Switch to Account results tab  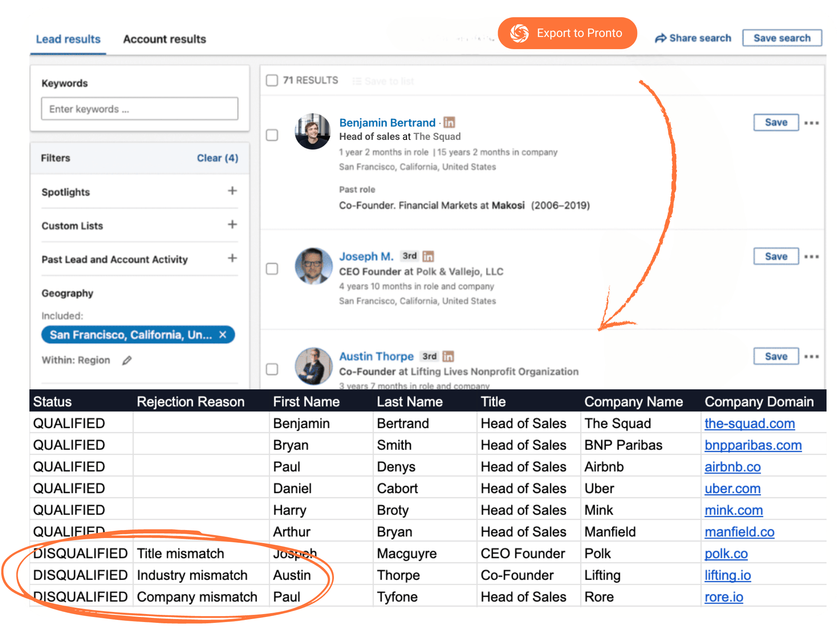[165, 39]
